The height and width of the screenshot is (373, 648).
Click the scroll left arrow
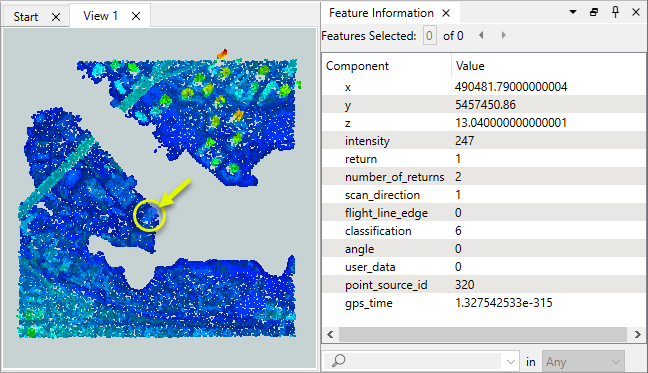tap(330, 334)
